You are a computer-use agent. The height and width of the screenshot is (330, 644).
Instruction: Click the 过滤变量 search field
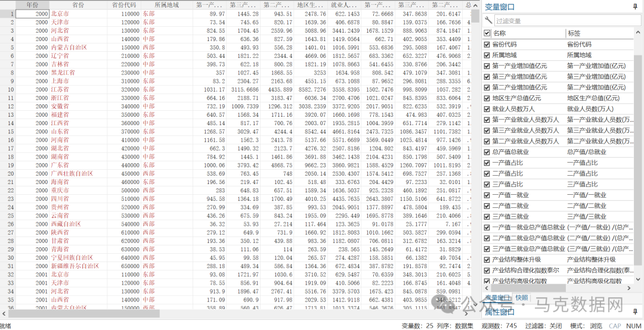pos(567,20)
